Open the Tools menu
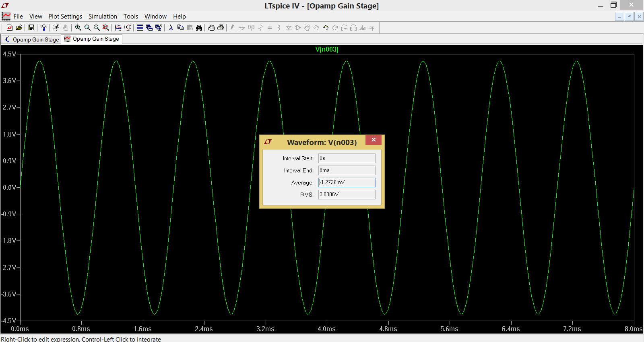644x342 pixels. (130, 17)
